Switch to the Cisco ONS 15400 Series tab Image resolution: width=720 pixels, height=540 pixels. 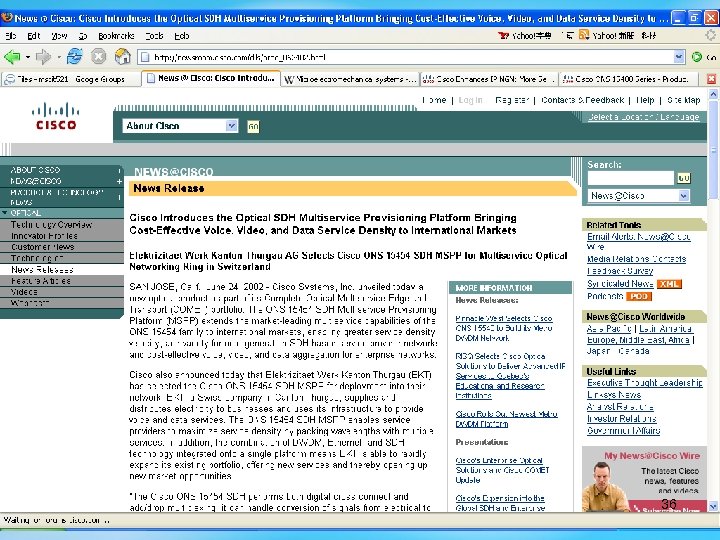[628, 79]
